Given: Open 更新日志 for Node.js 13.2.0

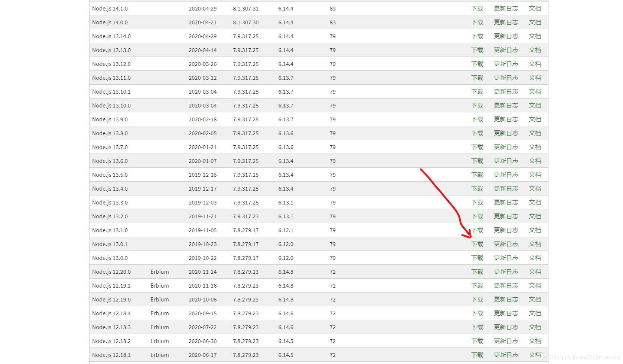Looking at the screenshot, I should (506, 216).
